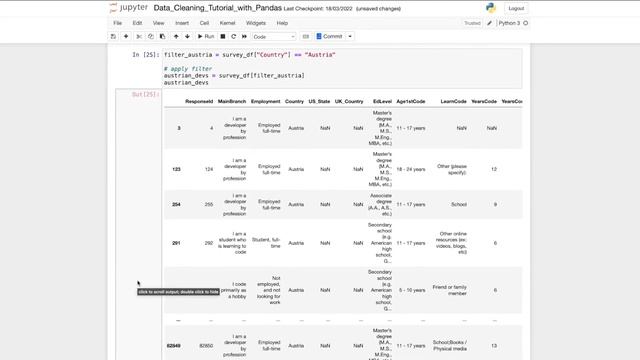
Task: Open the Edit menu
Action: tap(137, 23)
